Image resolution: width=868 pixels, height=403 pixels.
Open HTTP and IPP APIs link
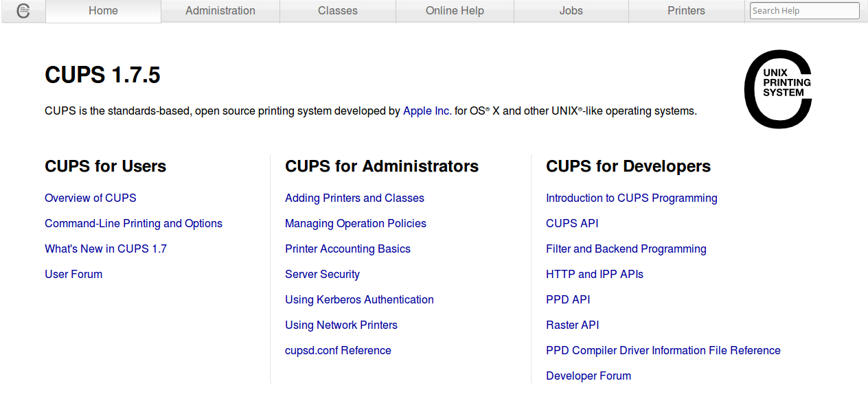(x=595, y=274)
